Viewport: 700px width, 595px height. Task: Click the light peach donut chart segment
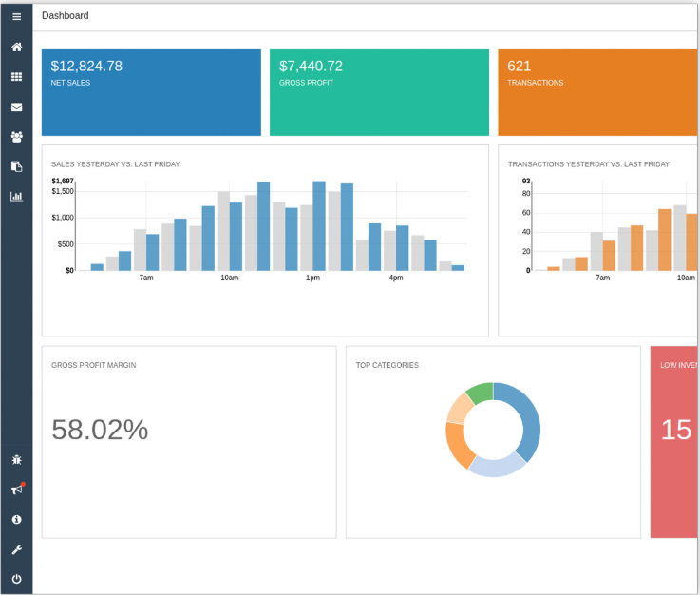[462, 409]
